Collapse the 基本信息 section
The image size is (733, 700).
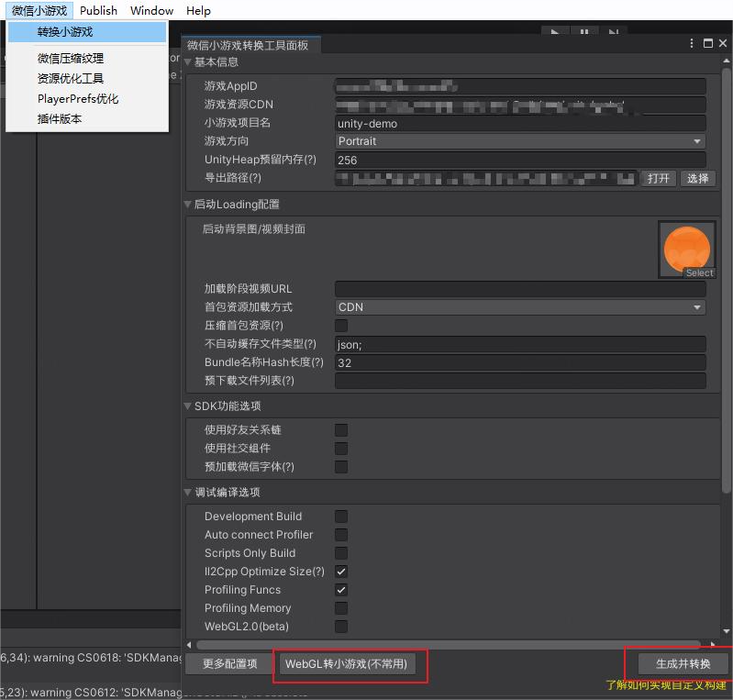188,61
